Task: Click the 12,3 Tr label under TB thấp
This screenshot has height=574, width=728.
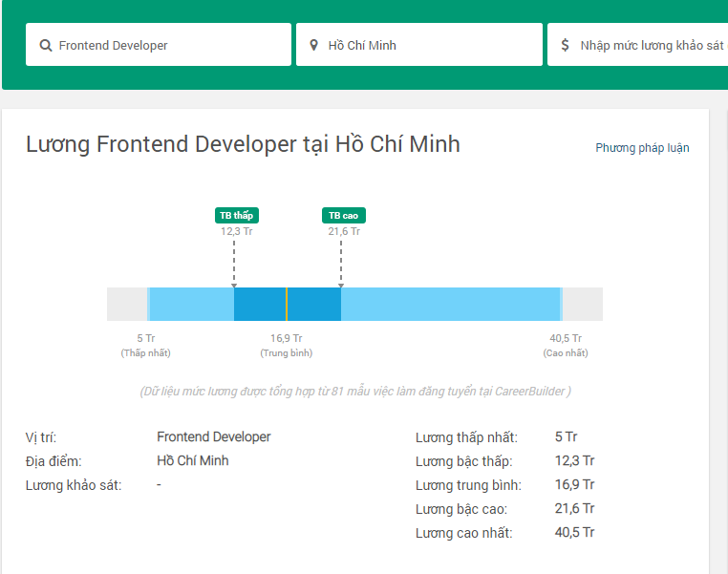Action: click(236, 231)
